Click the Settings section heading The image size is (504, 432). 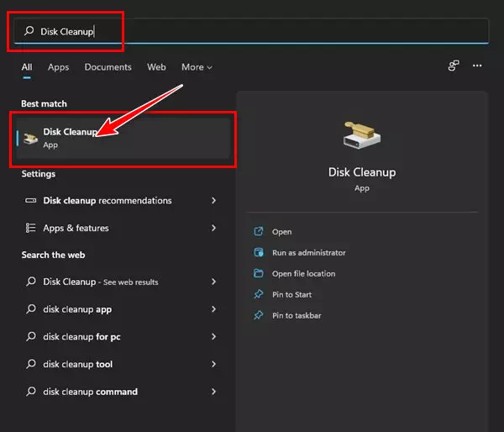point(39,174)
